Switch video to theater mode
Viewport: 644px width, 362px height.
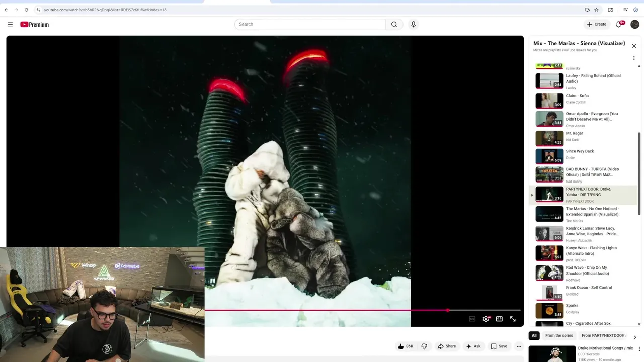(x=499, y=319)
